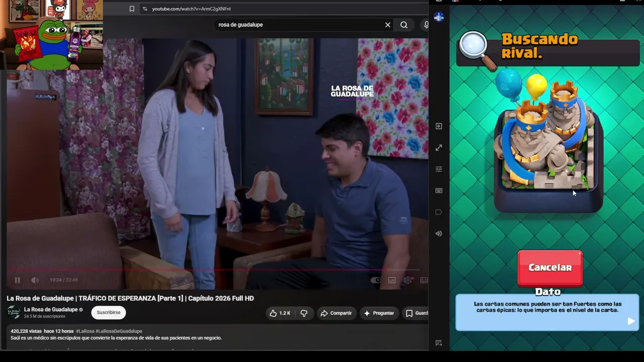Open La Rosa de Guadalupe channel avatar
The width and height of the screenshot is (644, 362).
pyautogui.click(x=14, y=312)
